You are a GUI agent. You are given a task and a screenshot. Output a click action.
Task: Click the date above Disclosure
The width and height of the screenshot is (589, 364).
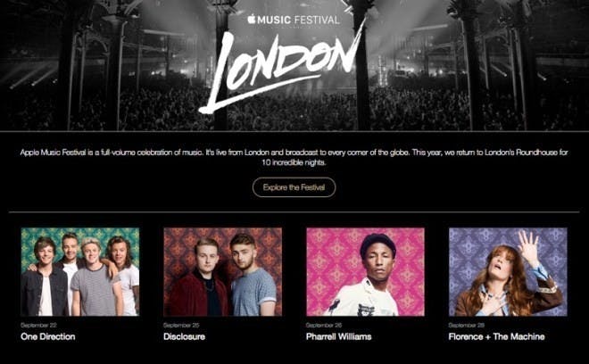tap(181, 325)
